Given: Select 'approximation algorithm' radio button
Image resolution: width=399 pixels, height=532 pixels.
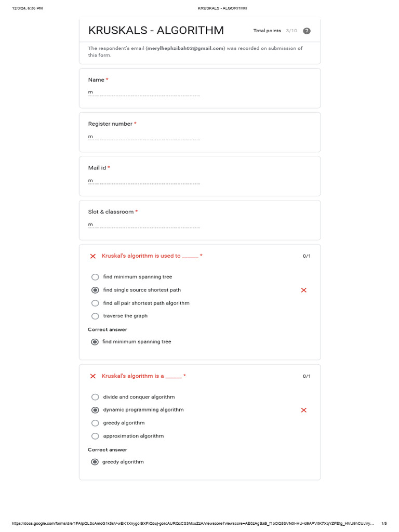Looking at the screenshot, I should 95,436.
